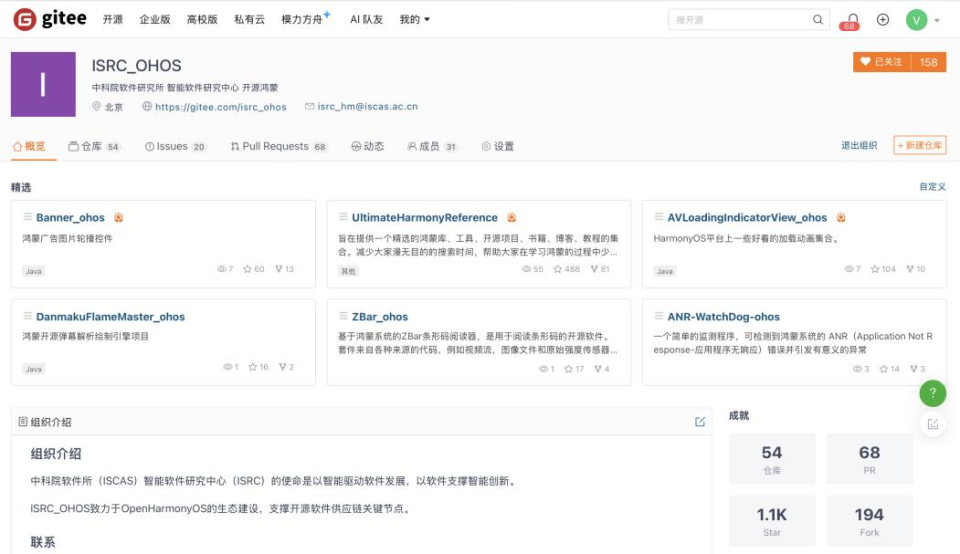
Task: Click the 68 PR achievement tile
Action: pyautogui.click(x=869, y=459)
